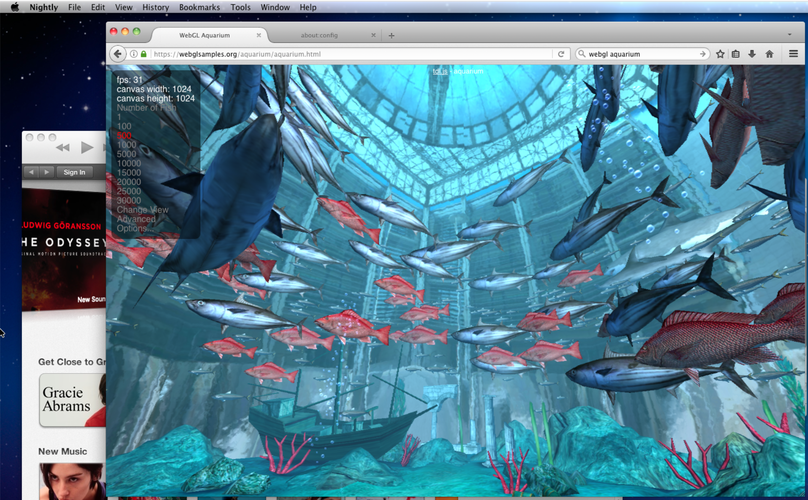This screenshot has width=808, height=500.
Task: Go to the home page icon
Action: [769, 54]
